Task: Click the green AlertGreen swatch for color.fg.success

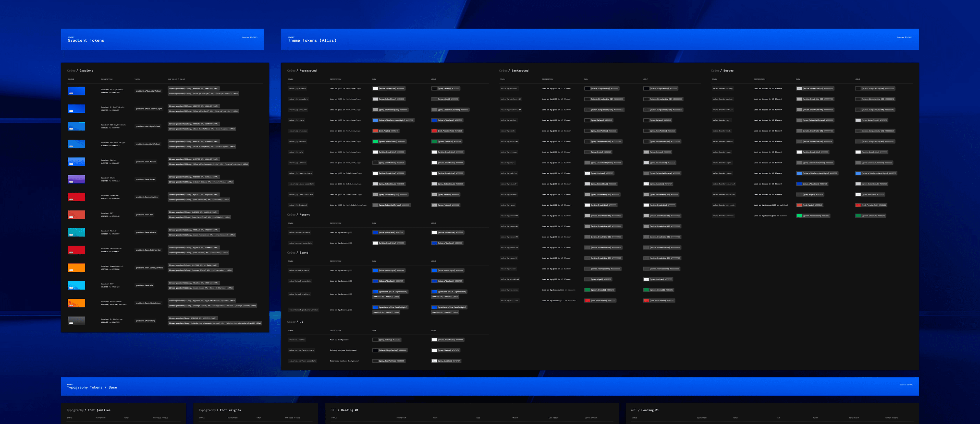Action: pyautogui.click(x=375, y=142)
